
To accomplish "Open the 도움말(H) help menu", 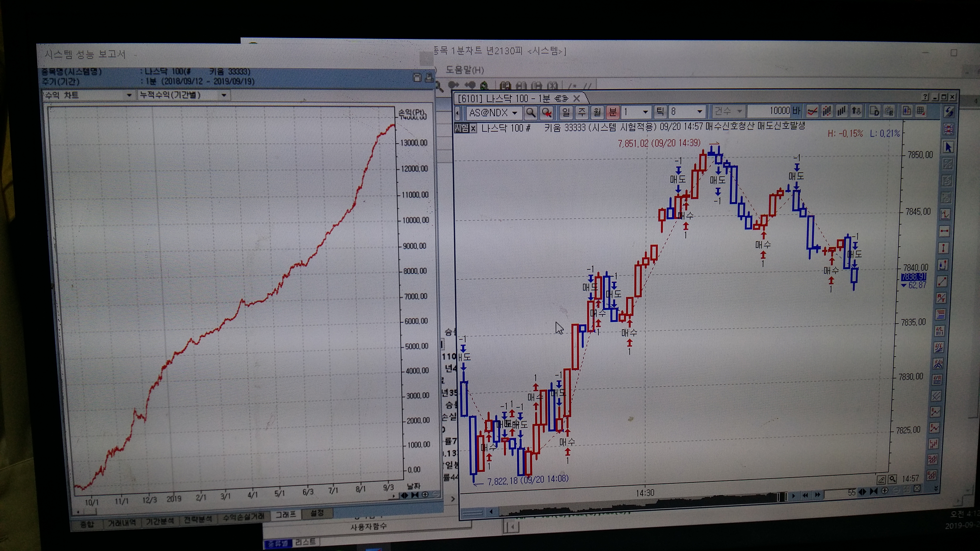I will coord(465,70).
